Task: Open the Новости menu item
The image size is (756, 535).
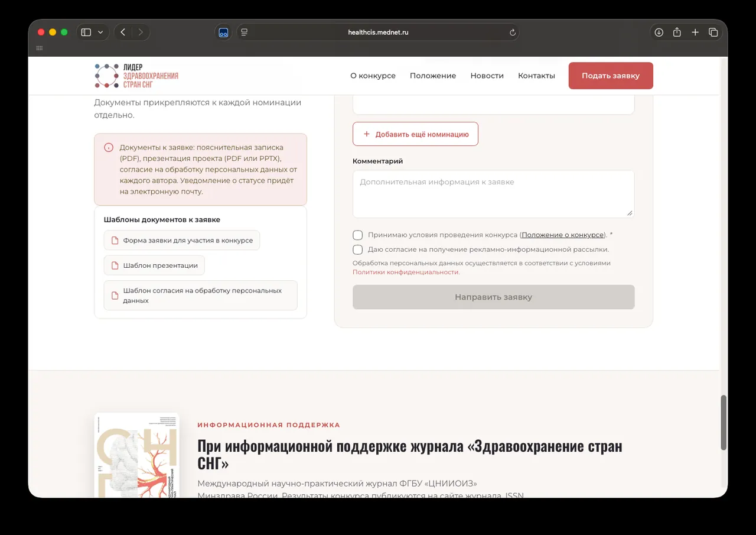Action: point(487,76)
